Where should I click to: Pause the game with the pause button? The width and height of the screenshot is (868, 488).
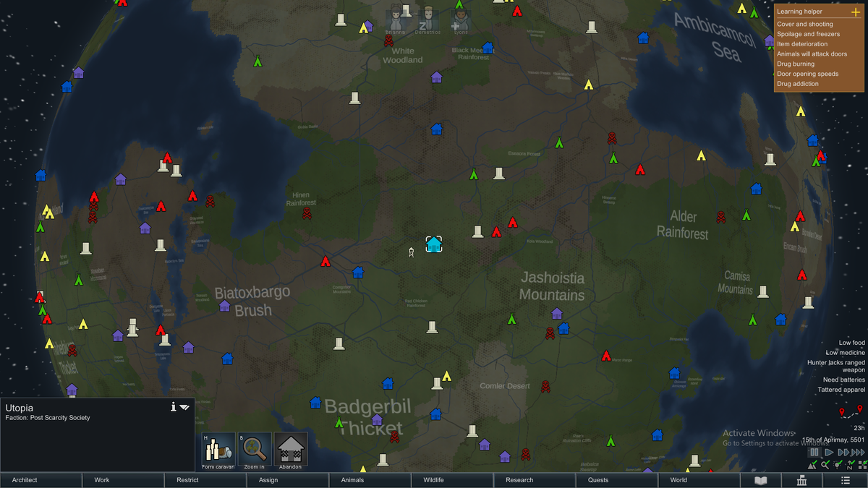[814, 453]
